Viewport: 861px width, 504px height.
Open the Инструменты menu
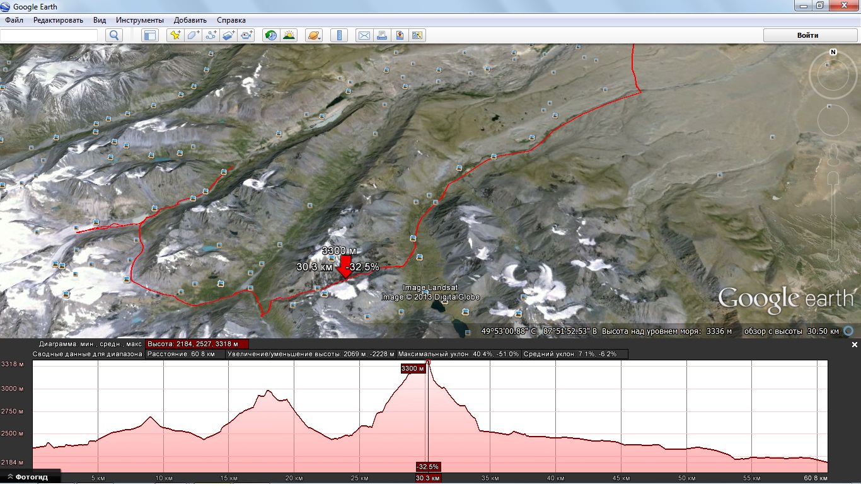[x=139, y=20]
